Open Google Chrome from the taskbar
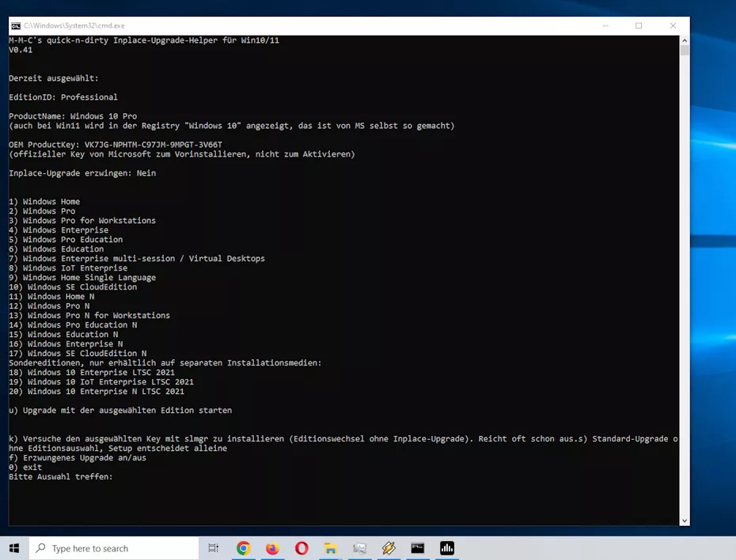The image size is (736, 560). 243,547
